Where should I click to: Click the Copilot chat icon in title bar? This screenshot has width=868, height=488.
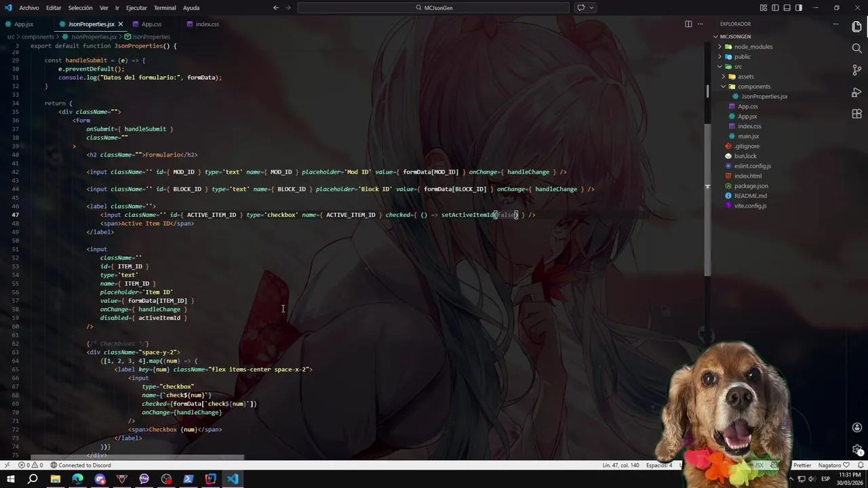(x=581, y=7)
